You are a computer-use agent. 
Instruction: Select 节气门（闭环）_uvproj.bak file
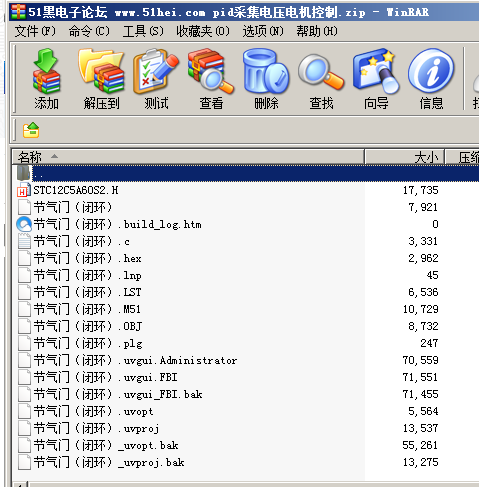[109, 462]
